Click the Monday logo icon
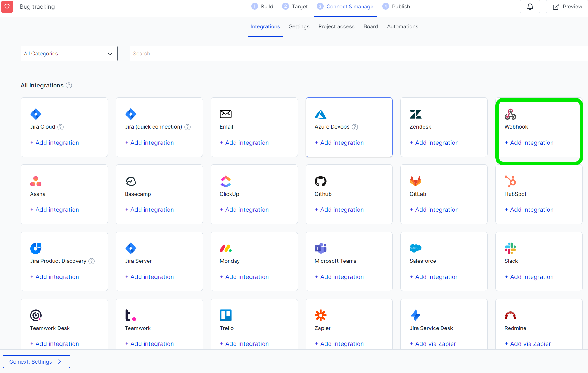Viewport: 588px width, 373px height. [x=226, y=248]
